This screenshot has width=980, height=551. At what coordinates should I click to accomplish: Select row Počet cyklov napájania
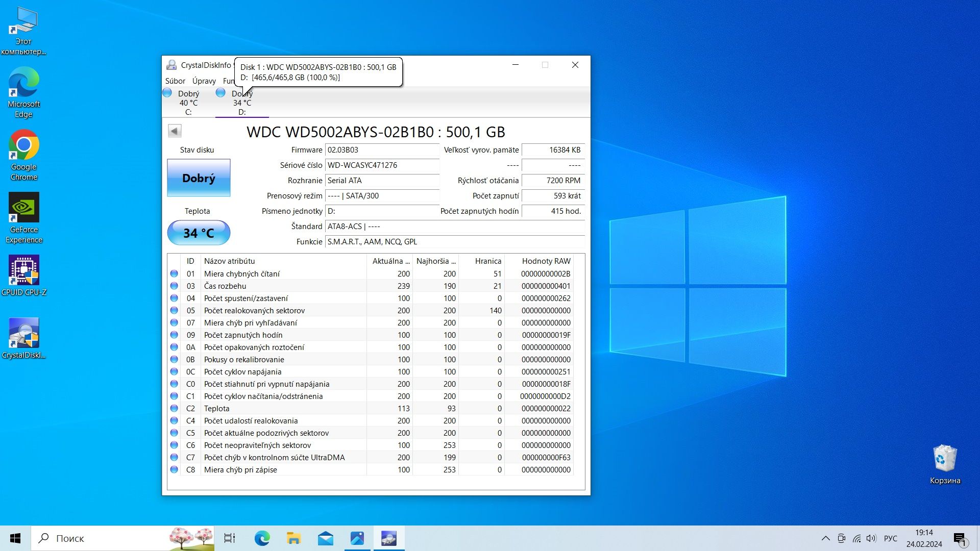[x=371, y=372]
